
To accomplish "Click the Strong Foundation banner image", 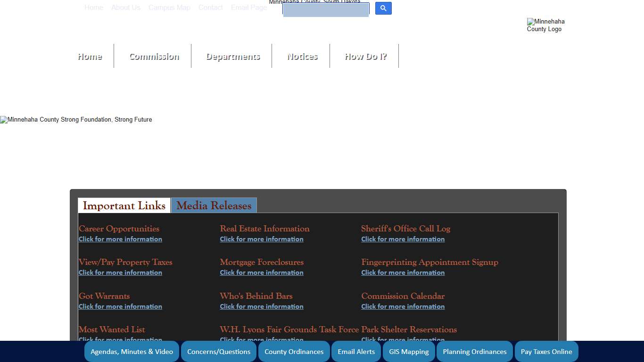I will click(76, 120).
